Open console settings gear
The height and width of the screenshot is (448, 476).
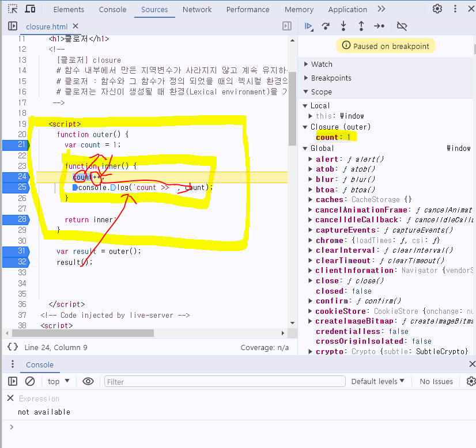click(471, 381)
